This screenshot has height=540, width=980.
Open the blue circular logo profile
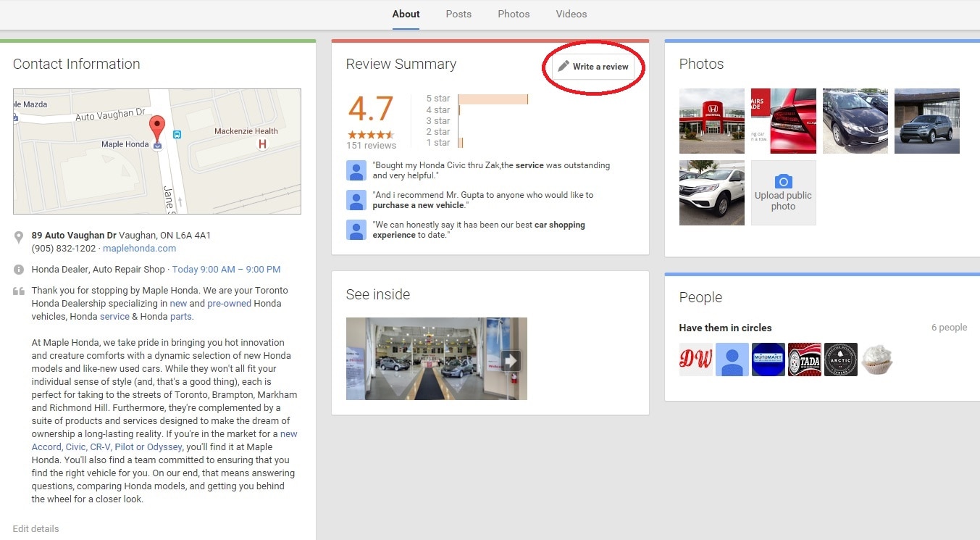768,360
